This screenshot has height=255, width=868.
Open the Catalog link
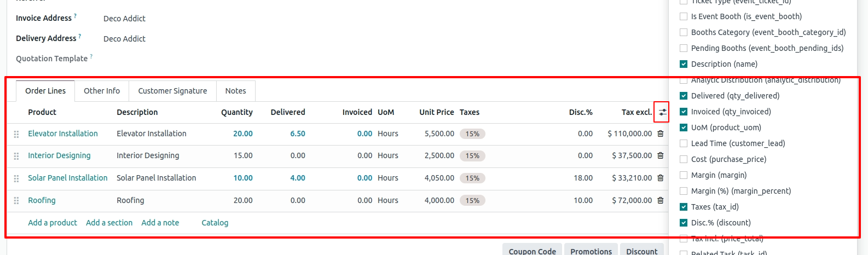(215, 223)
